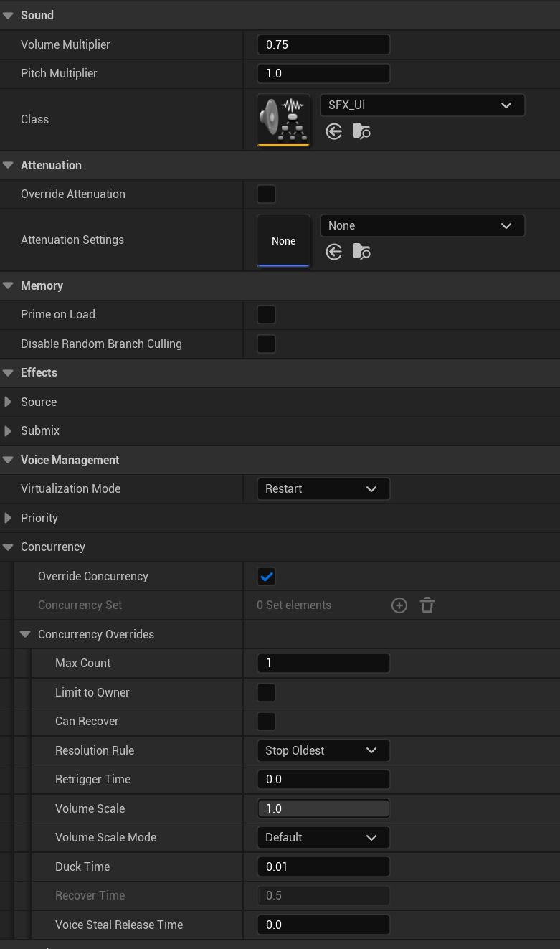560x949 pixels.
Task: Toggle Disable Random Branch Culling checkbox
Action: (x=266, y=344)
